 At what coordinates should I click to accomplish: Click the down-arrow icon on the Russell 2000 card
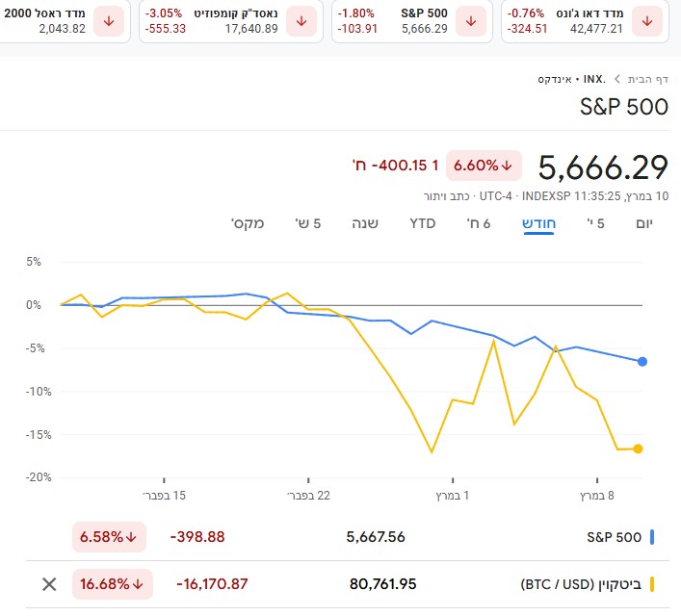(108, 20)
